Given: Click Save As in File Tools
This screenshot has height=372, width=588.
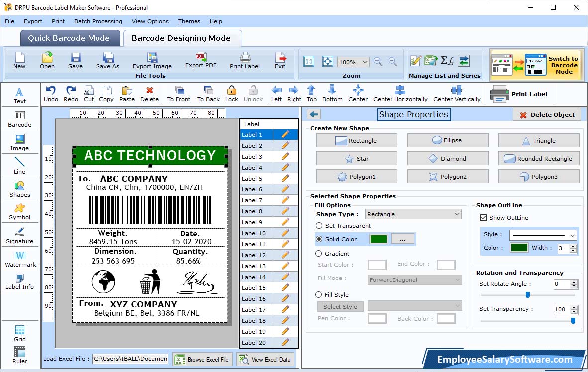Looking at the screenshot, I should click(x=107, y=60).
